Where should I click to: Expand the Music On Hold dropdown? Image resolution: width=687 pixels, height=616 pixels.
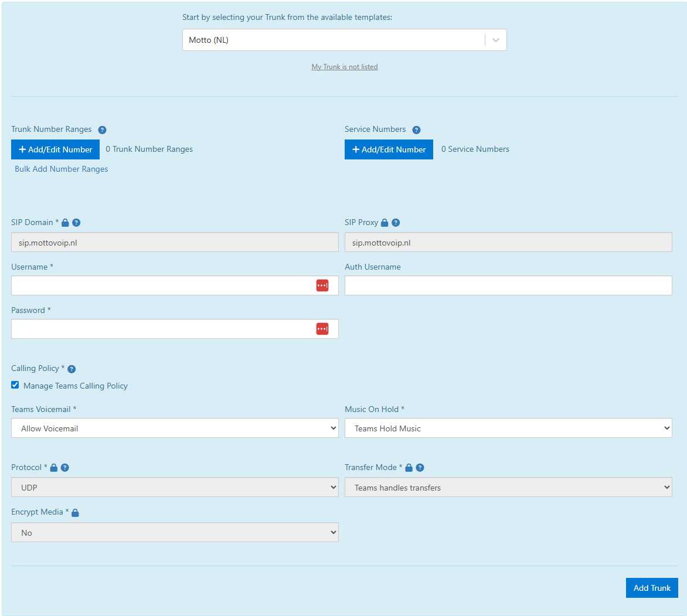pos(508,428)
